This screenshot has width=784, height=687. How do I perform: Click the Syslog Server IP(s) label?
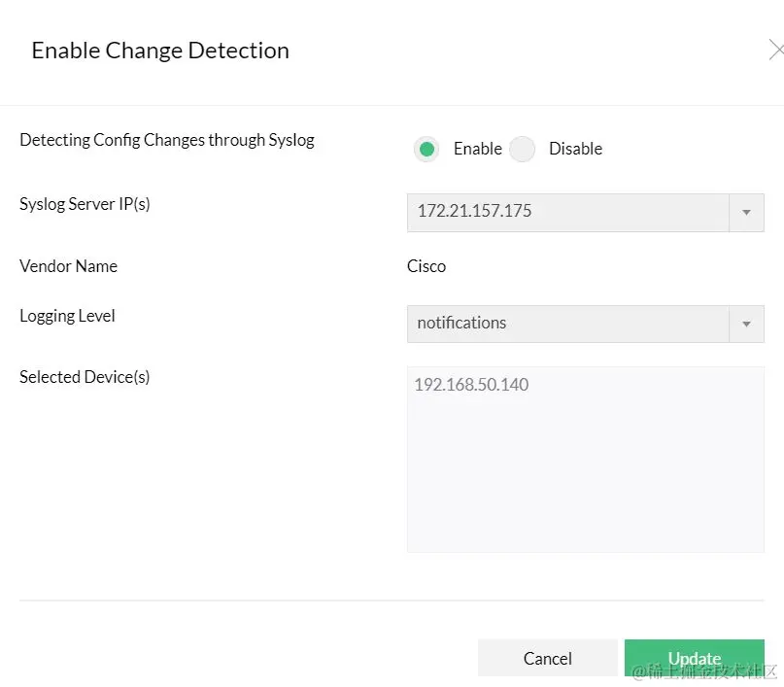[84, 203]
